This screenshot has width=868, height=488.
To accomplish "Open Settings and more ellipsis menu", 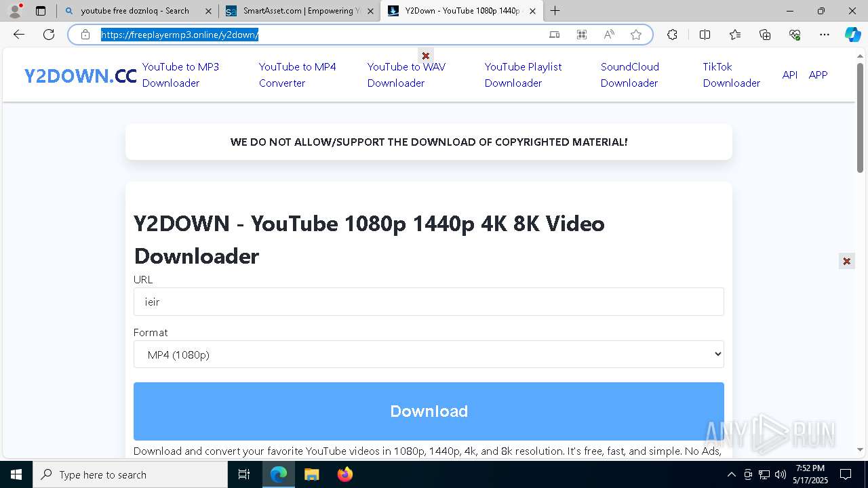I will (x=825, y=35).
